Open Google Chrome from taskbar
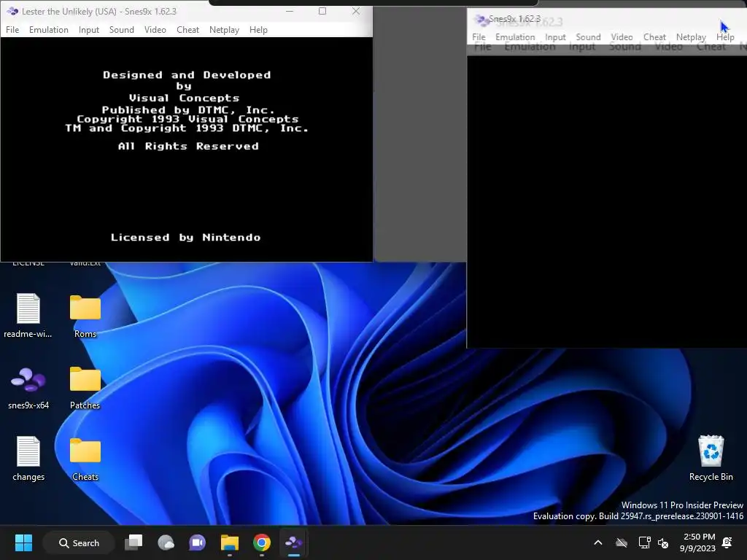The height and width of the screenshot is (560, 747). click(x=262, y=542)
